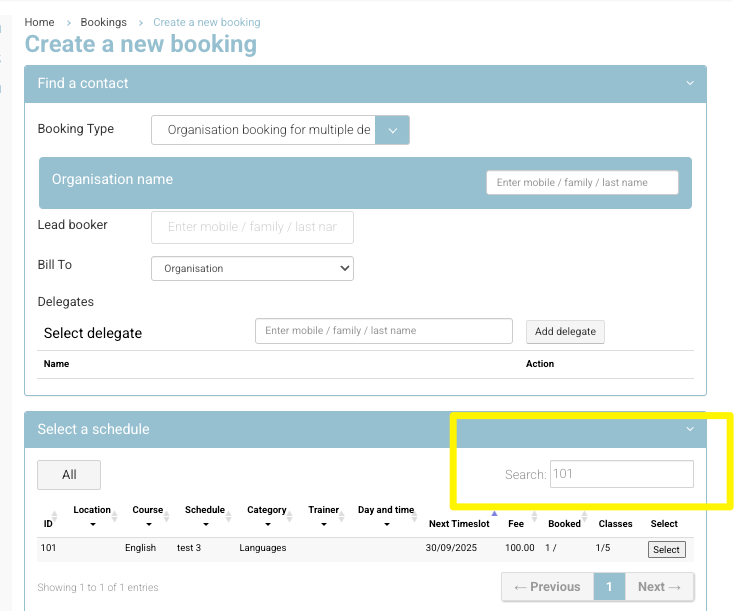
Task: Open the Booking Type dropdown arrow
Action: pos(392,130)
